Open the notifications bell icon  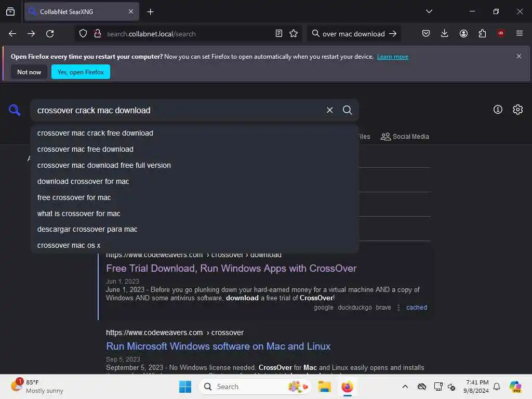coord(497,387)
